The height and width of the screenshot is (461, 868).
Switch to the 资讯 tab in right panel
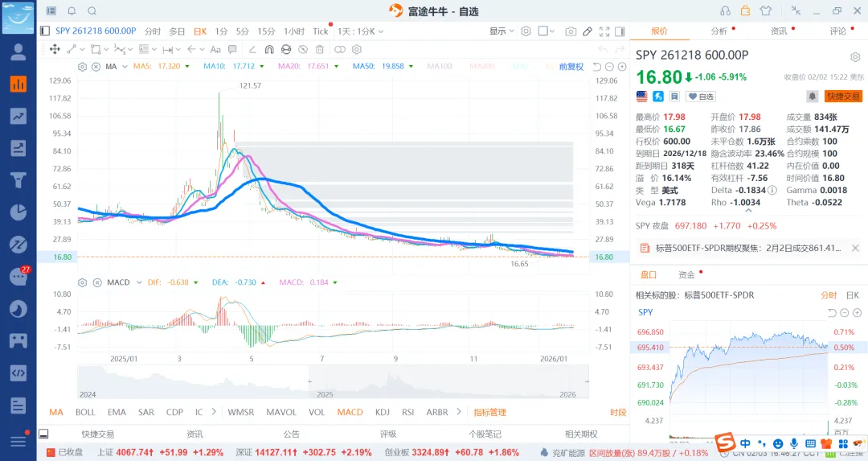[x=779, y=31]
